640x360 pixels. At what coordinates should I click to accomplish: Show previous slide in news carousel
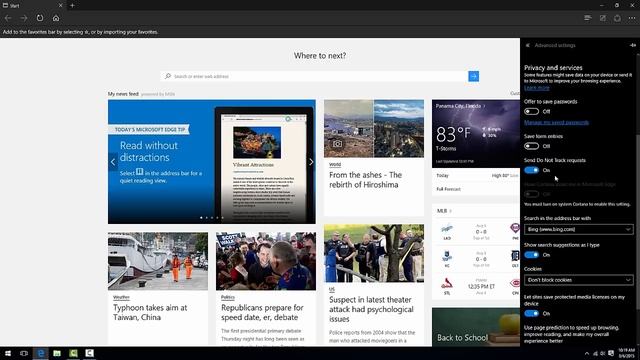[113, 162]
